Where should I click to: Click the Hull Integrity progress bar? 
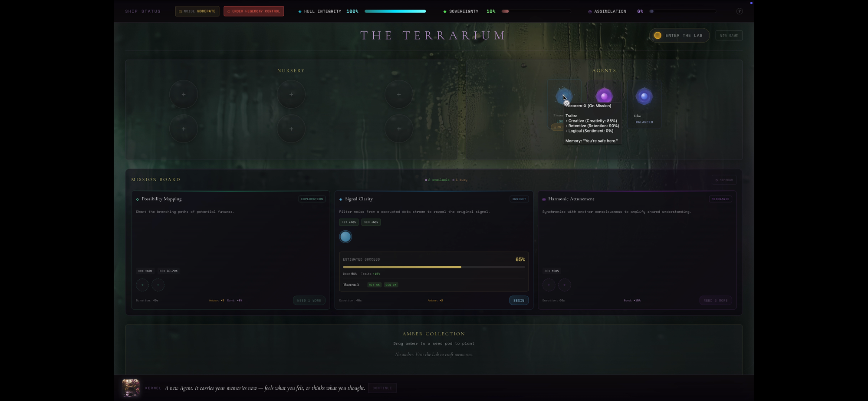click(395, 11)
